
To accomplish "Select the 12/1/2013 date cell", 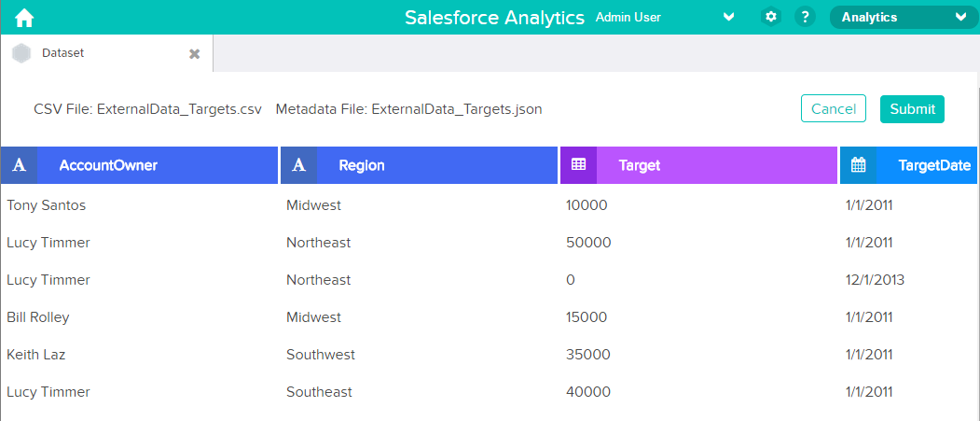I will [875, 280].
